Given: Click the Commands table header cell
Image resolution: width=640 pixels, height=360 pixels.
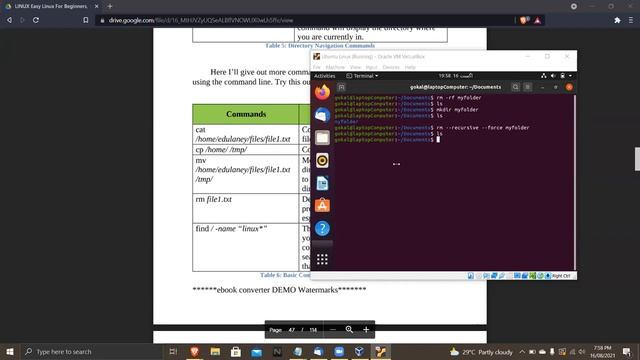Looking at the screenshot, I should (246, 114).
